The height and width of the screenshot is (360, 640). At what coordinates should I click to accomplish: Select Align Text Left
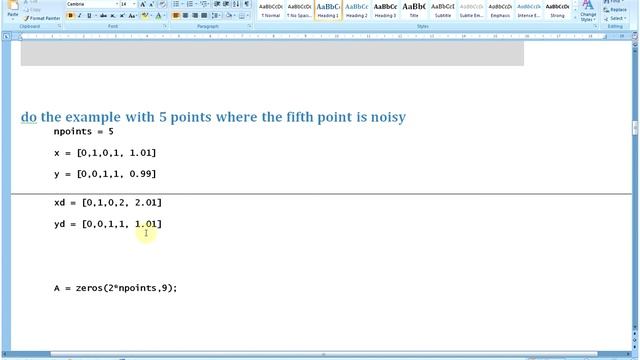tap(176, 16)
